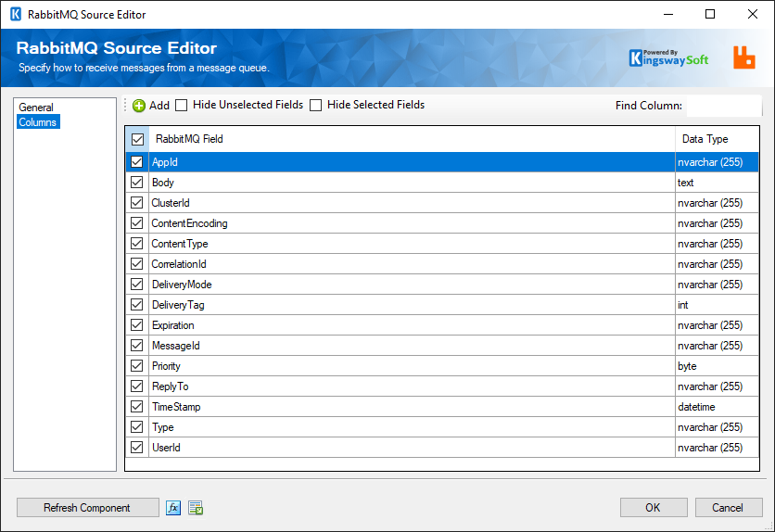Uncheck the MessageId field checkbox

point(137,346)
